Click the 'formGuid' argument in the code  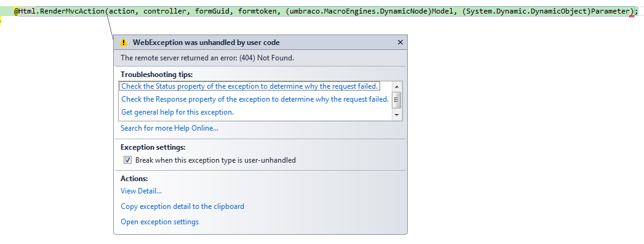212,11
